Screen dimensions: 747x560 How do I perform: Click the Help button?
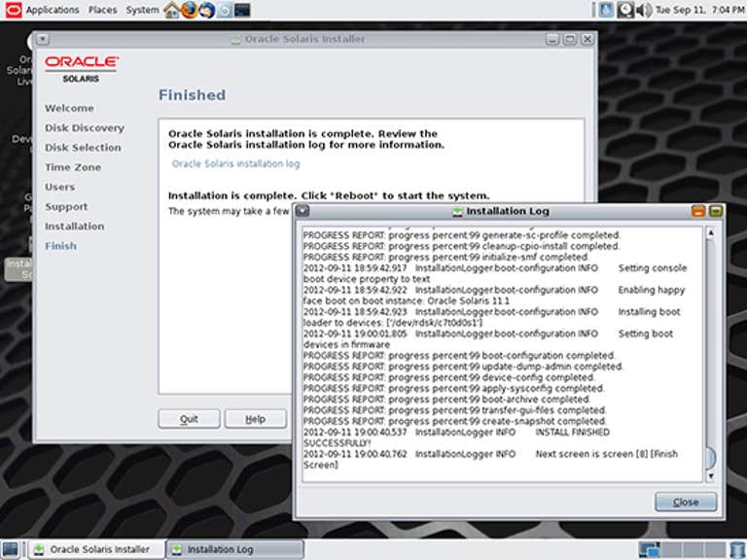point(255,419)
